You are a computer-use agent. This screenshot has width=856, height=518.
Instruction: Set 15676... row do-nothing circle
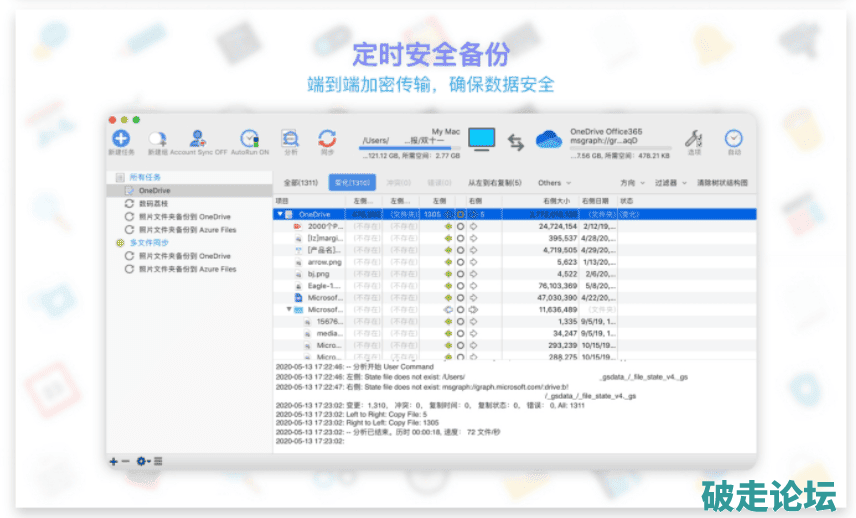click(x=460, y=321)
